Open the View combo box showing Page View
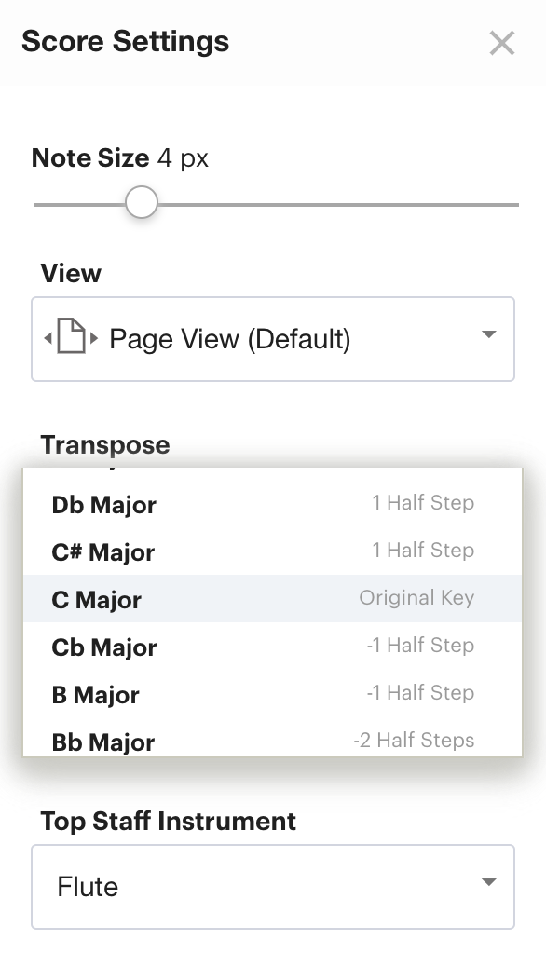This screenshot has height=980, width=546. coord(273,338)
